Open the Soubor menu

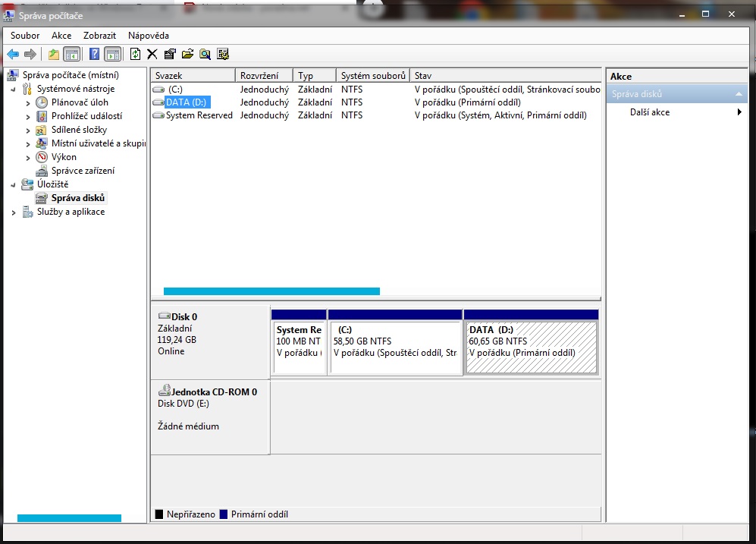tap(25, 35)
